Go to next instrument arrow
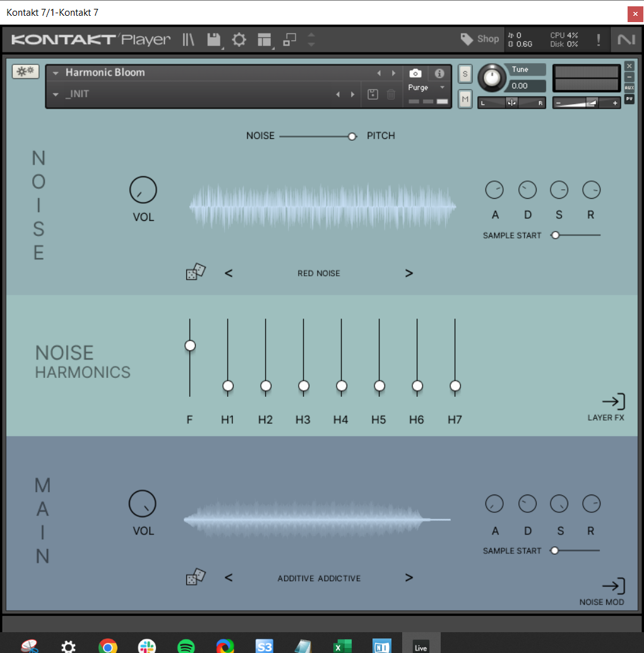Image resolution: width=644 pixels, height=653 pixels. pos(393,73)
